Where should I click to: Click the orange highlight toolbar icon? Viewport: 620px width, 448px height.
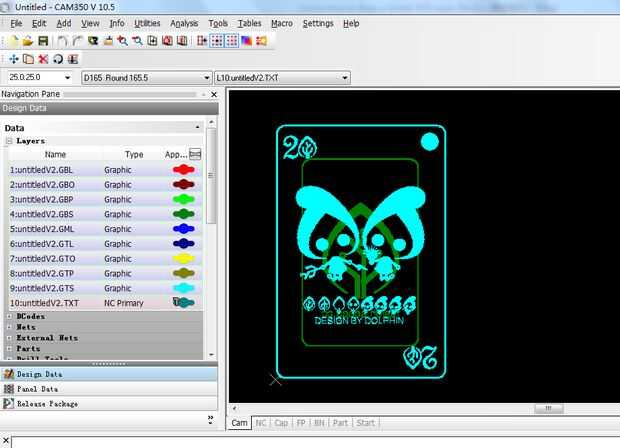click(x=261, y=41)
